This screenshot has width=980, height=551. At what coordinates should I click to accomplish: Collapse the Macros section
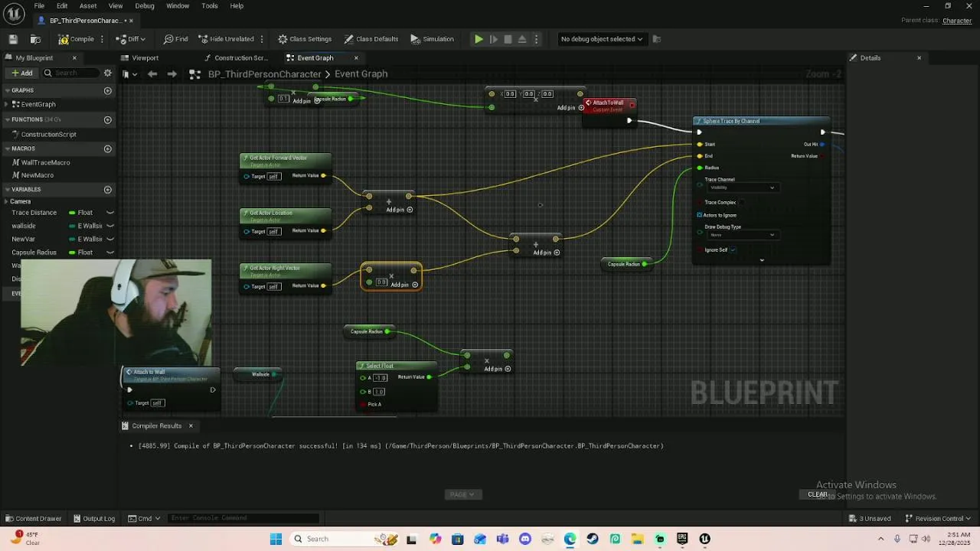(7, 148)
